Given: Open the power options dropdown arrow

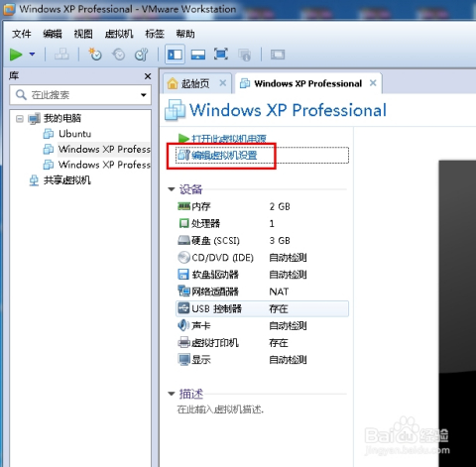Looking at the screenshot, I should click(32, 54).
